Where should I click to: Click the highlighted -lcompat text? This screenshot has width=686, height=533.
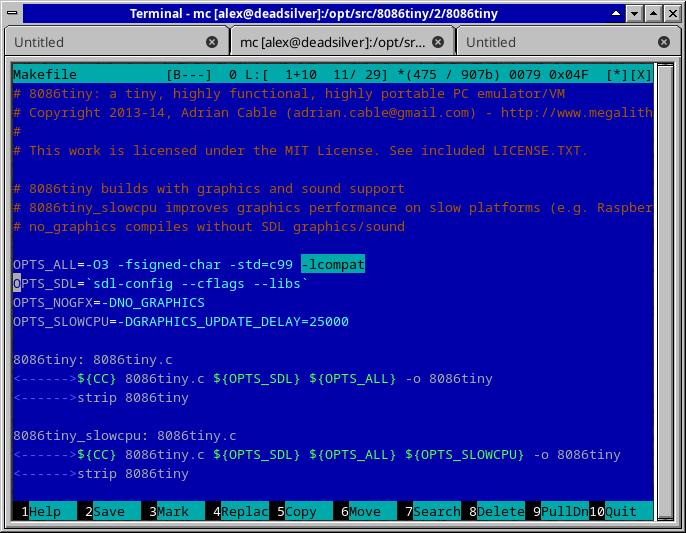[x=333, y=264]
